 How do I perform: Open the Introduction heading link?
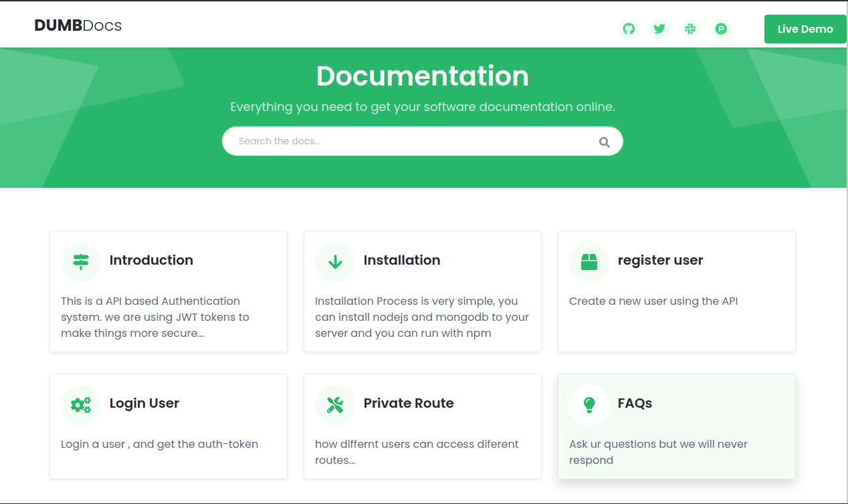(x=151, y=261)
